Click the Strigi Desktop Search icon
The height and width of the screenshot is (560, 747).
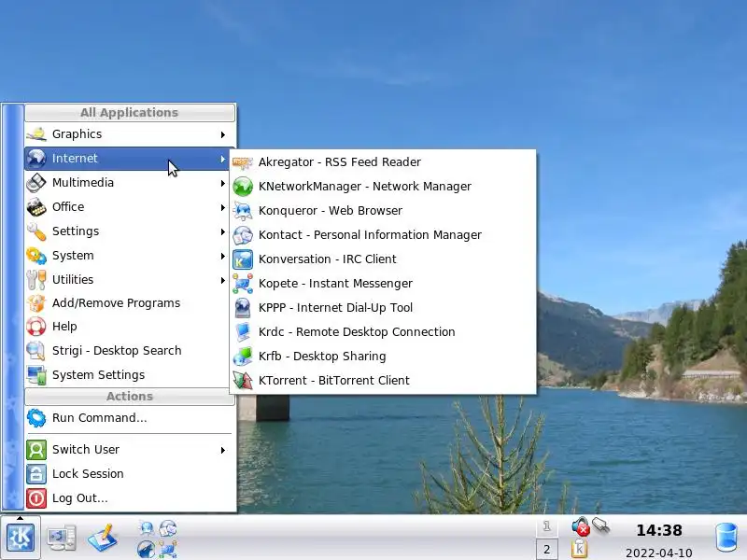pos(36,351)
